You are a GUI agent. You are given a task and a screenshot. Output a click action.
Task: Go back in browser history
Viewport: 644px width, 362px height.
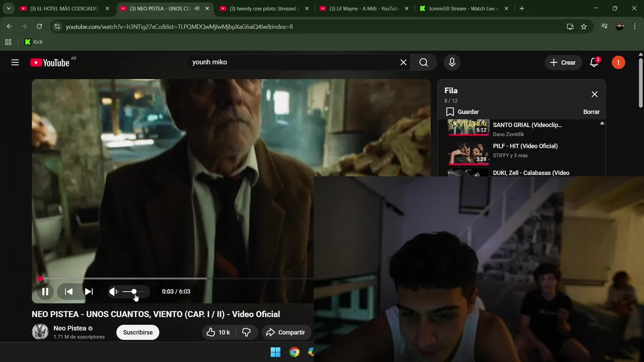coord(9,27)
